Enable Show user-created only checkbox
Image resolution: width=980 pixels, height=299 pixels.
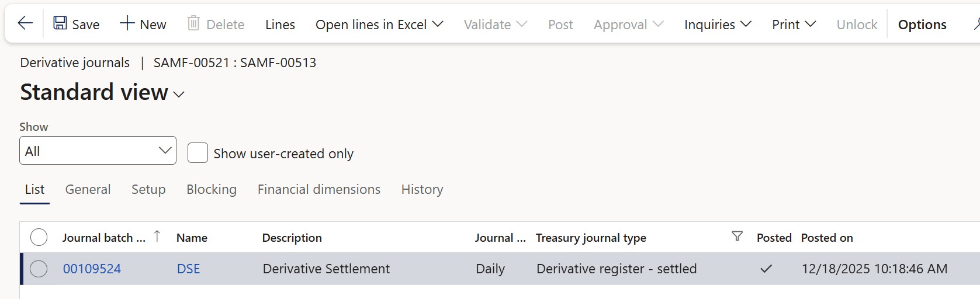pos(198,153)
